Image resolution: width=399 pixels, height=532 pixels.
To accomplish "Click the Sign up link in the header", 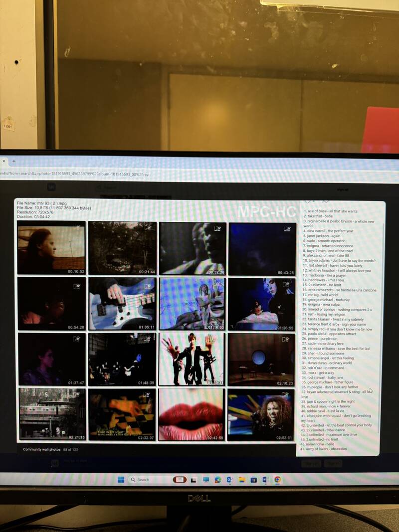I will 342,189.
